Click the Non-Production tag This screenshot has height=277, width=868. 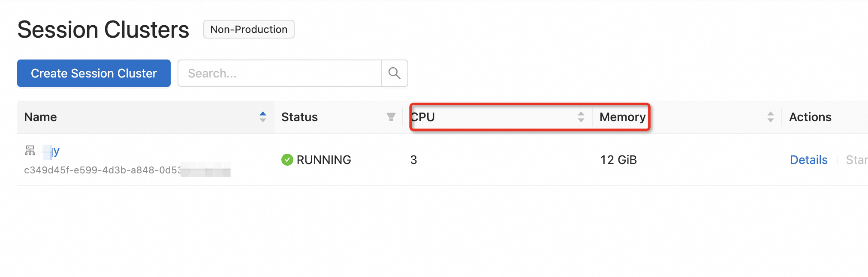[249, 29]
